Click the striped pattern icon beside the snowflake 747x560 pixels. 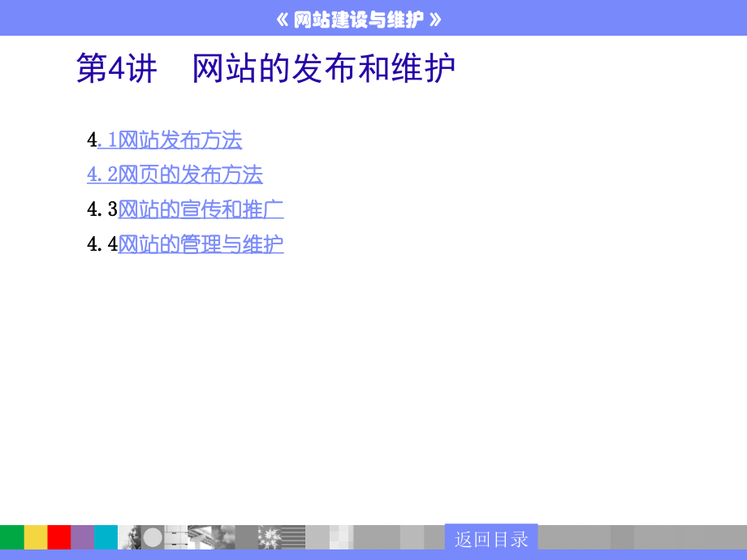click(x=293, y=537)
